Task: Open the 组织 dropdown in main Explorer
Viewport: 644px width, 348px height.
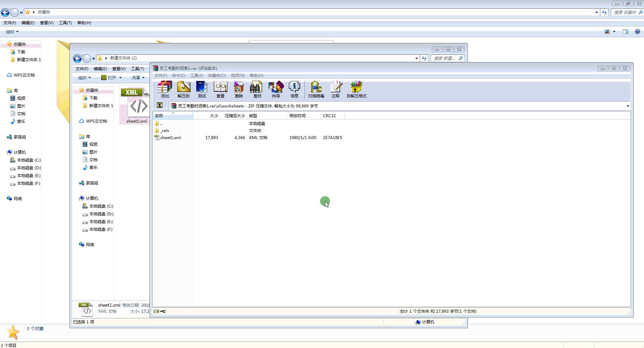Action: (12, 32)
